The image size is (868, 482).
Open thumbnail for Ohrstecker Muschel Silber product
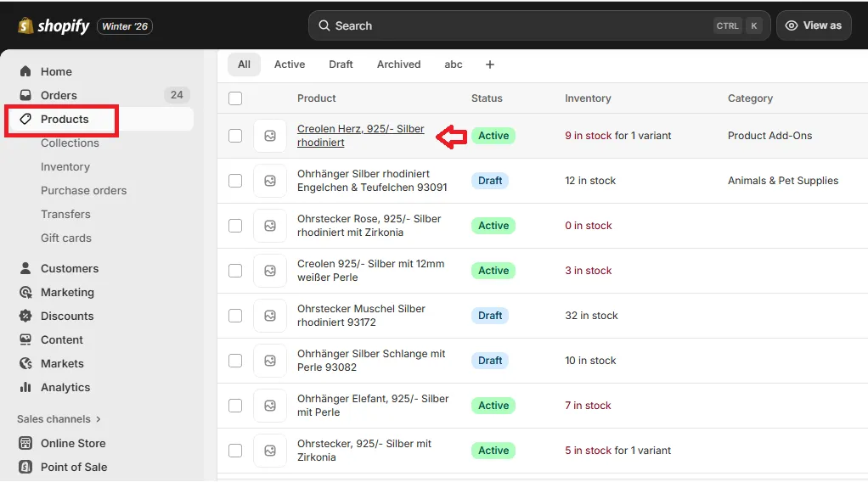(x=270, y=316)
